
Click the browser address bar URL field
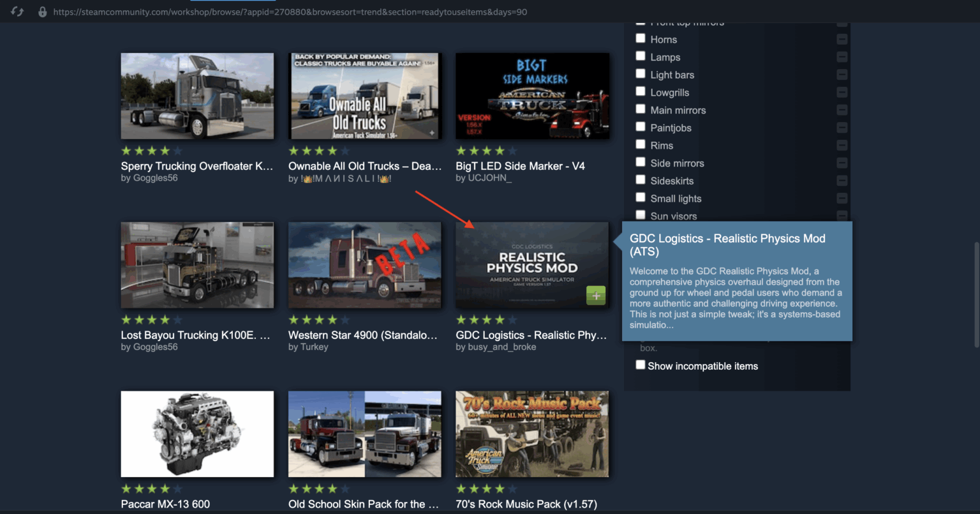coord(287,11)
